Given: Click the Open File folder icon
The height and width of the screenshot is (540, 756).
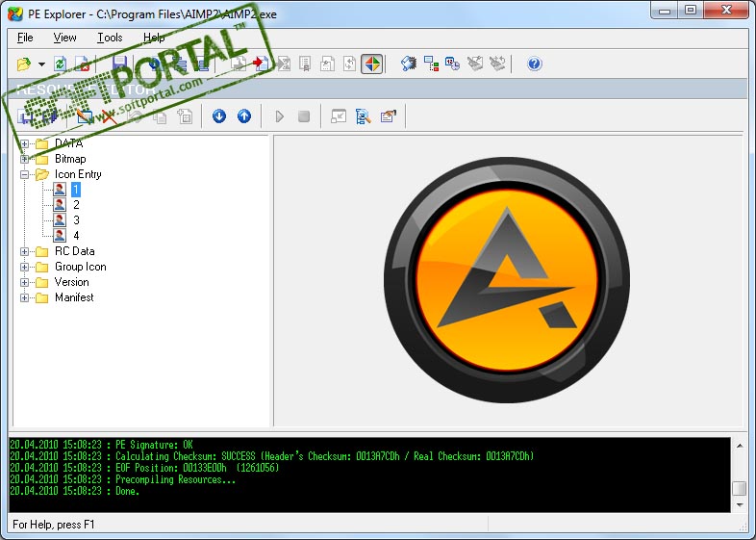Looking at the screenshot, I should point(24,64).
